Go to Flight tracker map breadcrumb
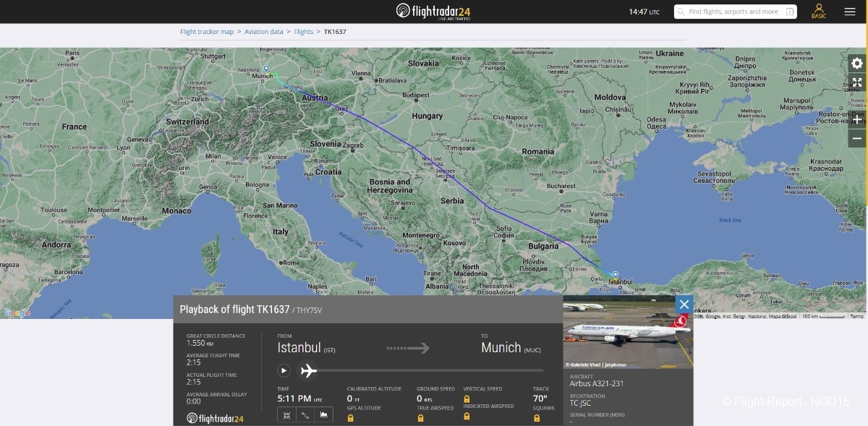Image resolution: width=868 pixels, height=426 pixels. (207, 32)
